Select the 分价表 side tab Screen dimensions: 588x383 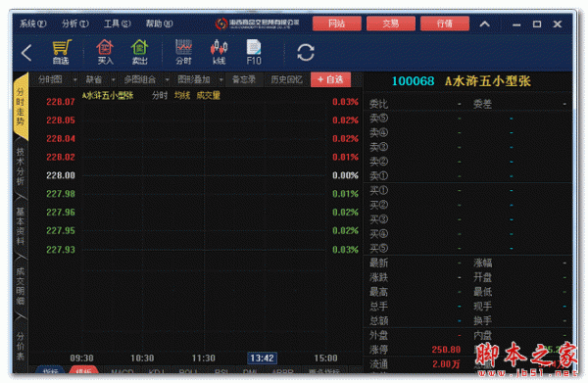click(21, 346)
